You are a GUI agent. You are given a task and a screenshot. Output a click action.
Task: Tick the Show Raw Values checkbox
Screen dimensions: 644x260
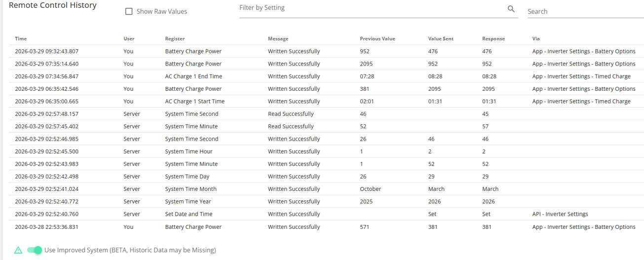pos(129,11)
